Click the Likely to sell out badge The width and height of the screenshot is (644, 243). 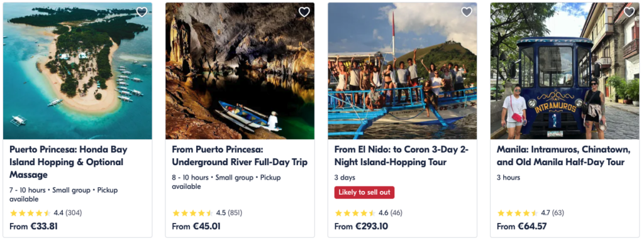click(x=364, y=193)
